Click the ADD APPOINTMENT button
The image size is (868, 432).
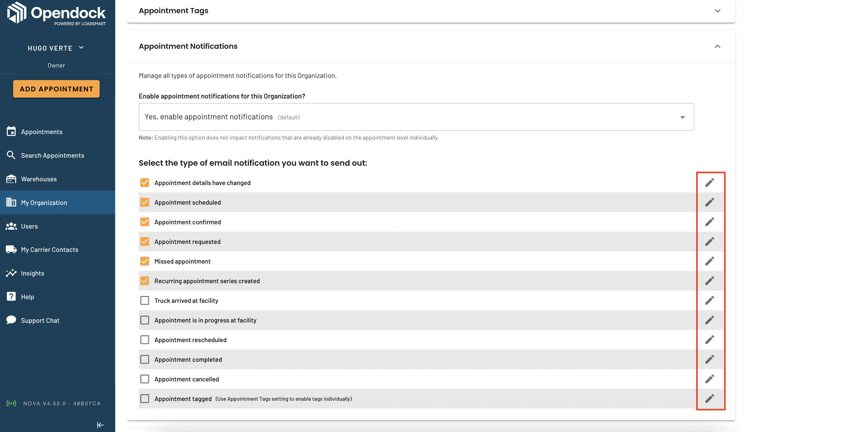click(x=56, y=89)
